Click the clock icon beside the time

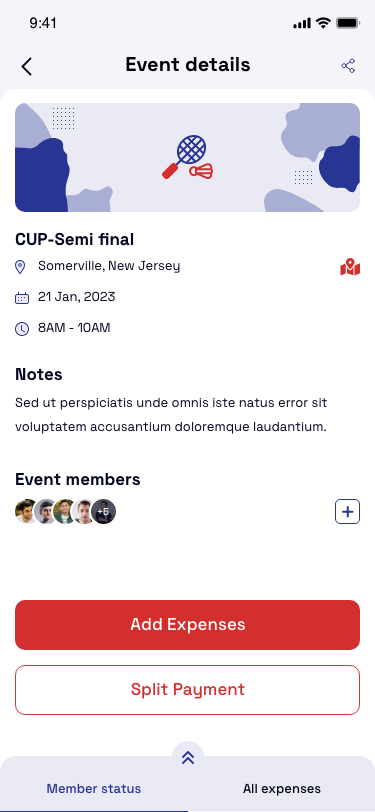pos(22,329)
